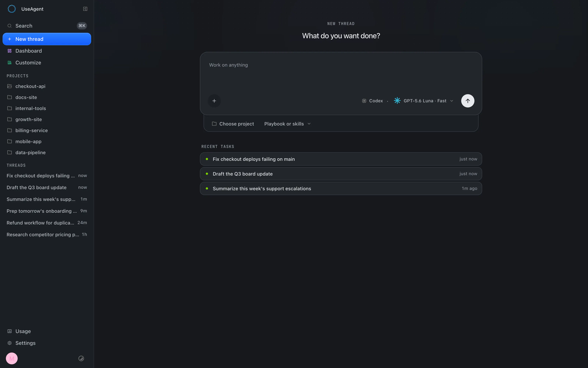Click the RECENT TASKS heading
588x368 pixels.
click(218, 146)
